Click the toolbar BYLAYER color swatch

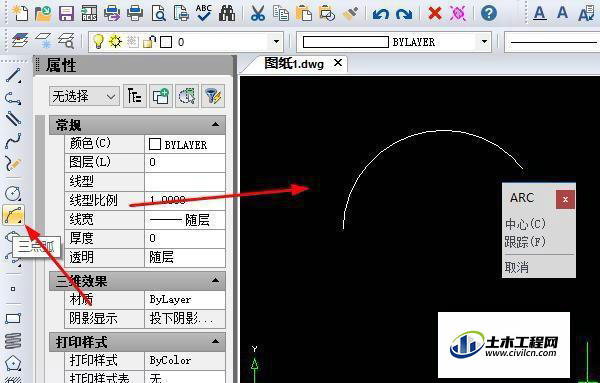pos(346,42)
